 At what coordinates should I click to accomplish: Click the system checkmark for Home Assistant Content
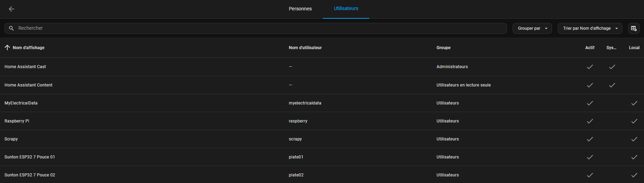(612, 85)
